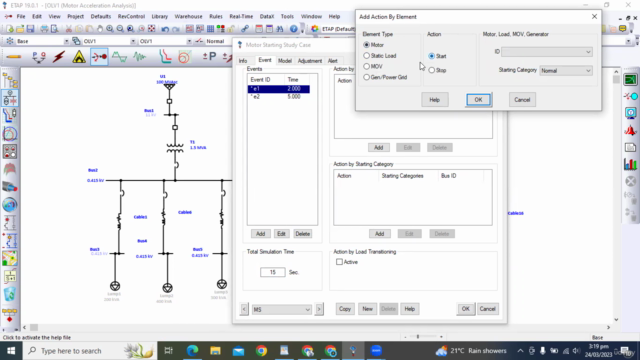Select Motor Acceleration Analysis mode icon

pos(99,57)
